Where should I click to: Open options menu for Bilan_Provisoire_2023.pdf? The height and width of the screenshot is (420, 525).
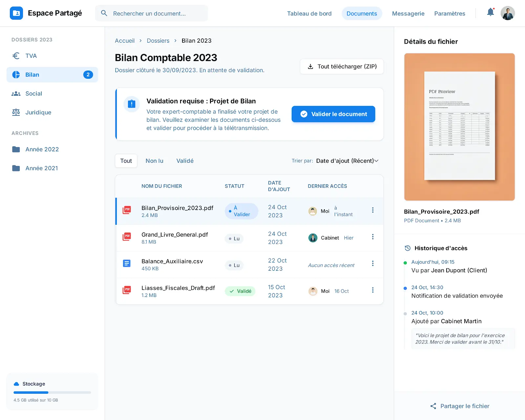coord(372,210)
